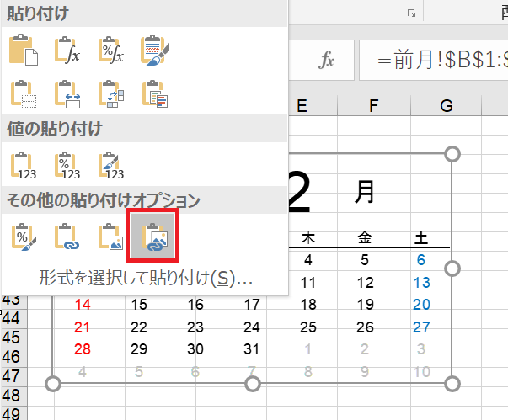Pick the Keep Source Formatting paste icon
Image resolution: width=508 pixels, height=420 pixels.
pos(153,52)
